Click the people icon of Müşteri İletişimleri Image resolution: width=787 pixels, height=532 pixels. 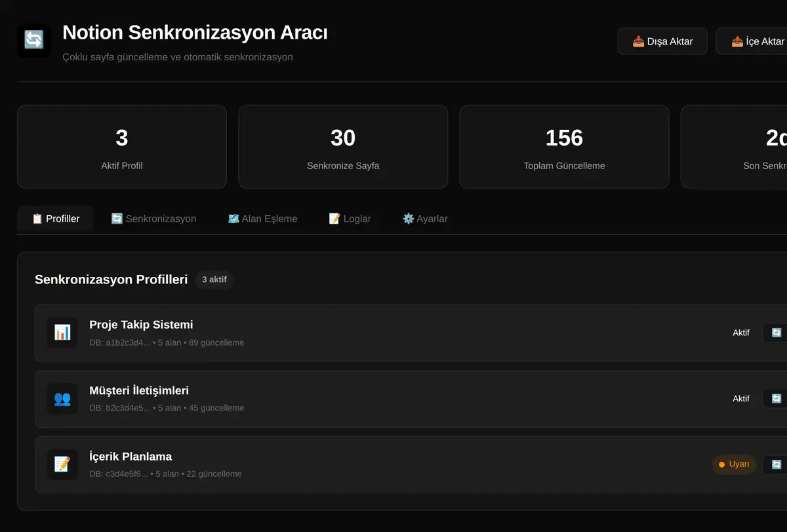click(62, 398)
